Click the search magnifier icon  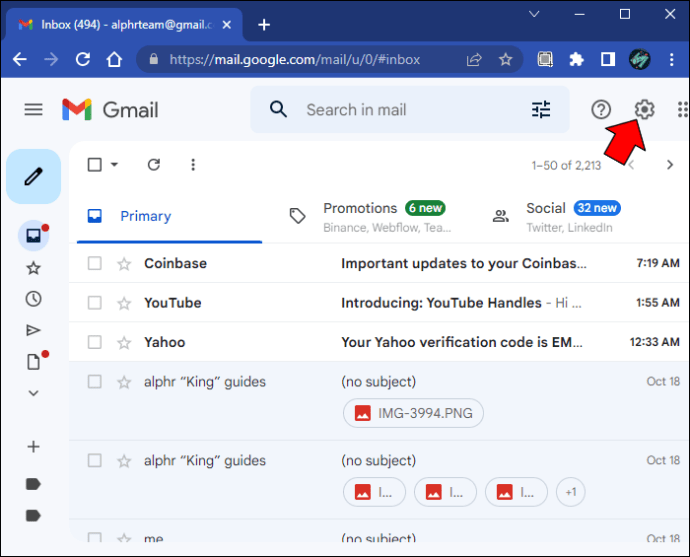(x=279, y=109)
